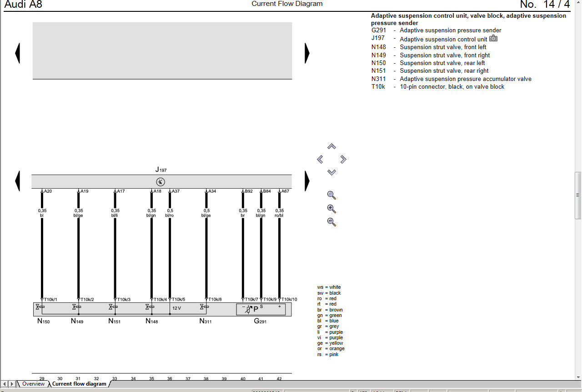Click the J197 control unit symbol
Screen dimensions: 582x392
click(x=161, y=182)
